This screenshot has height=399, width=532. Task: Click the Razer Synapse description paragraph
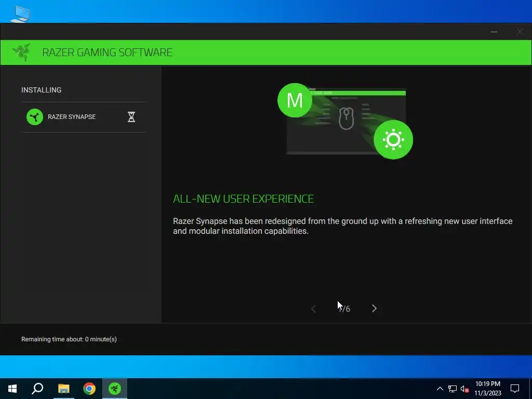(x=343, y=226)
